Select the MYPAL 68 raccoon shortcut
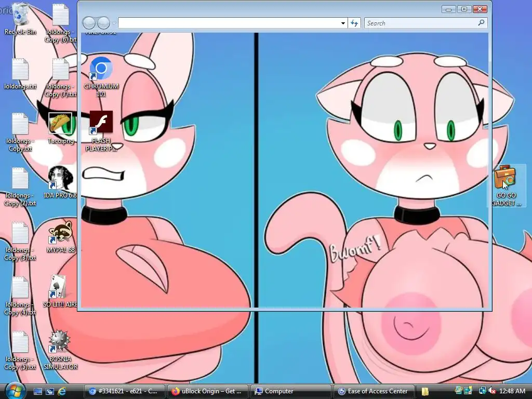The image size is (532, 399). click(60, 237)
